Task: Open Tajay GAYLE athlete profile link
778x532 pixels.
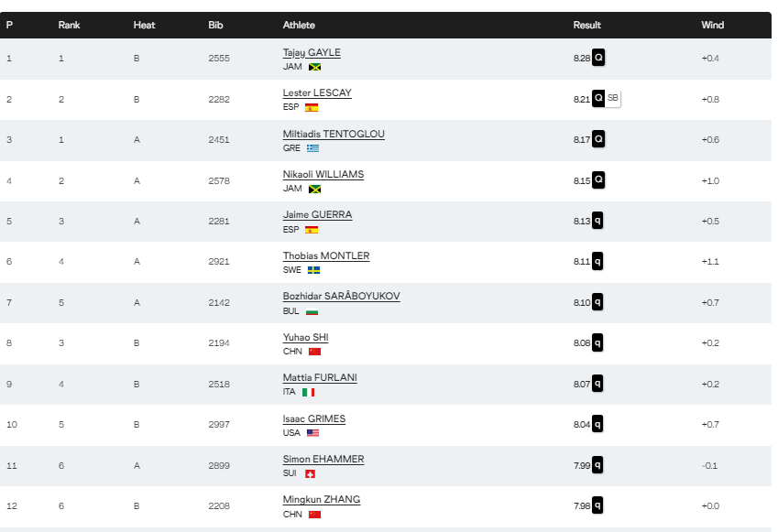Action: (x=312, y=52)
